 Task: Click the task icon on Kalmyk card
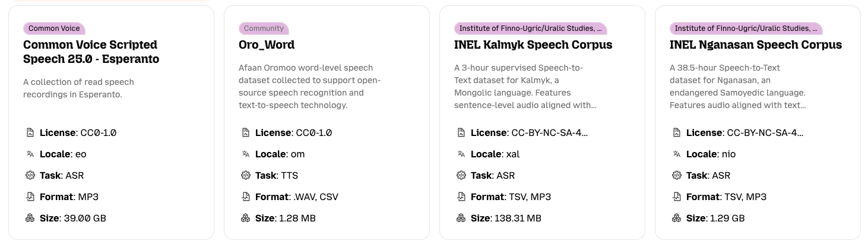coord(461,175)
